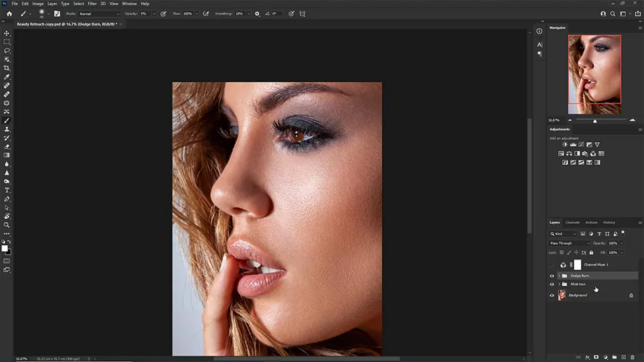Click the delete layer trash icon
This screenshot has height=362, width=644.
pyautogui.click(x=632, y=357)
